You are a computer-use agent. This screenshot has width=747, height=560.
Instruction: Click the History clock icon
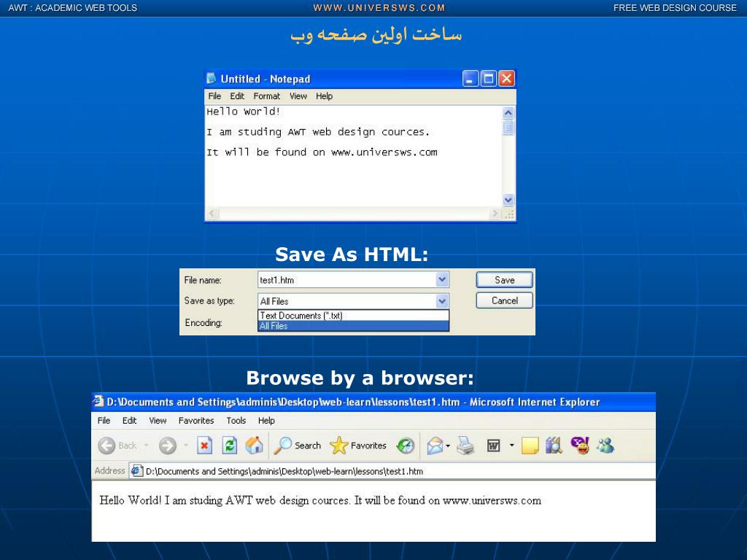pyautogui.click(x=406, y=446)
